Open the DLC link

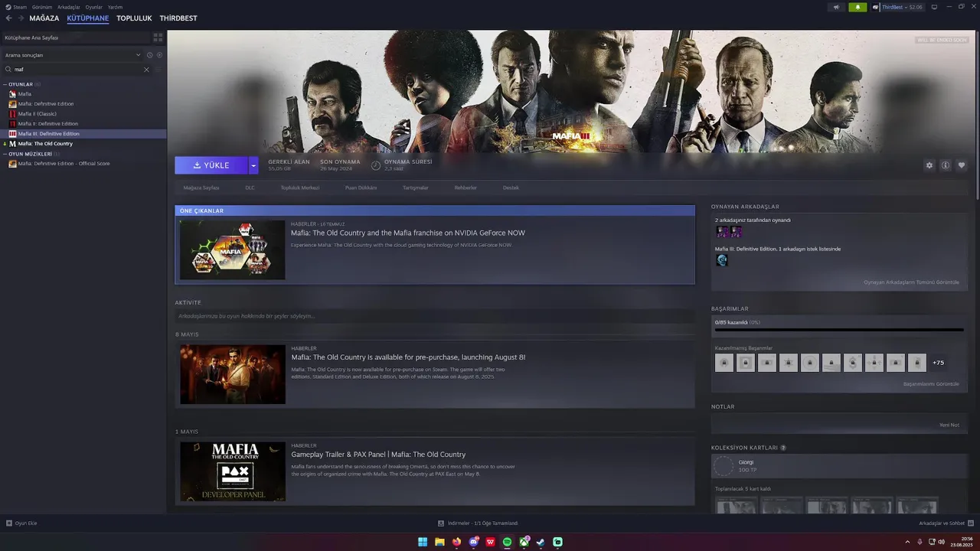click(250, 187)
